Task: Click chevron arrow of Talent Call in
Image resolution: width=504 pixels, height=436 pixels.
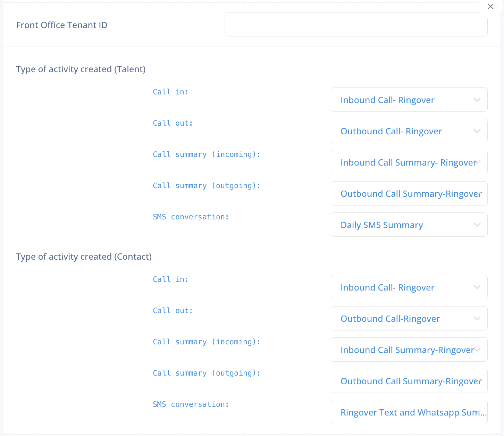Action: tap(477, 100)
